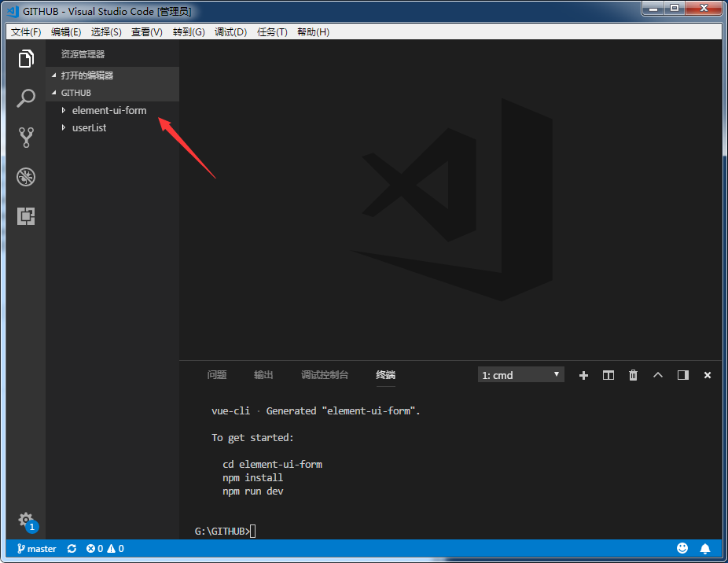Switch to the 输出 panel tab
Viewport: 728px width, 563px height.
pyautogui.click(x=263, y=375)
